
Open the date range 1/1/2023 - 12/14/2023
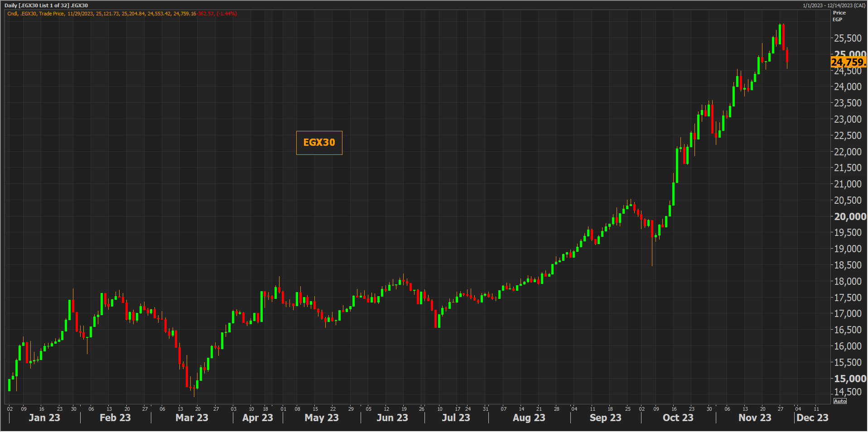(x=834, y=5)
